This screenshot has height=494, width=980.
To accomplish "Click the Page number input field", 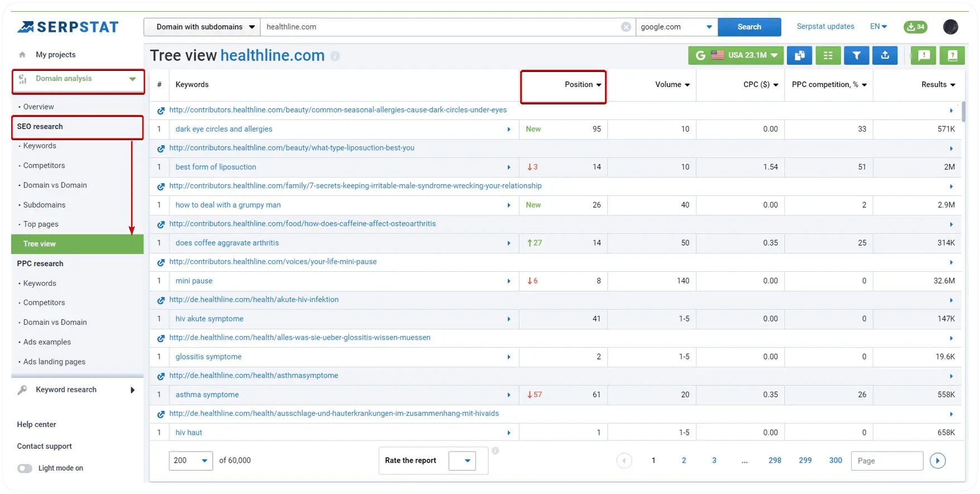I will tap(886, 461).
